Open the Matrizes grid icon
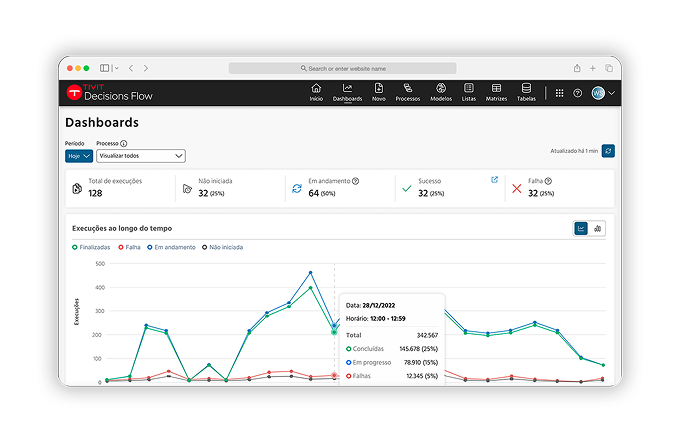Viewport: 680px width, 442px height. 496,90
